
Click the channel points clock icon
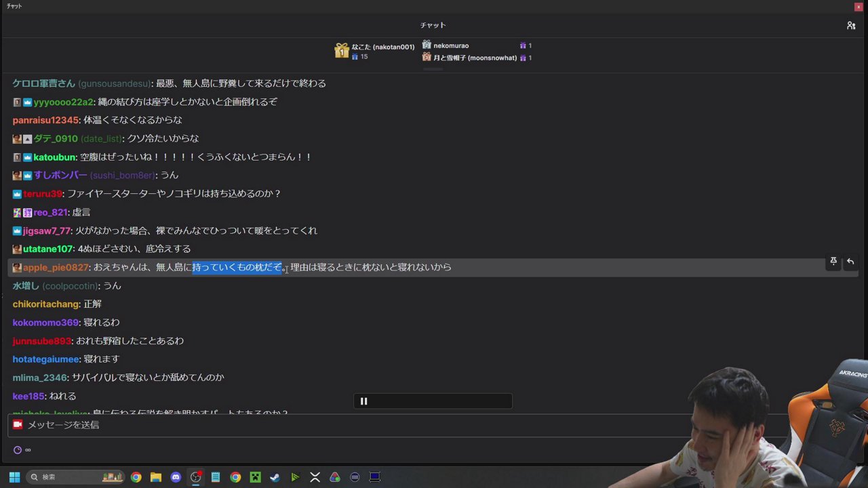[x=18, y=450]
